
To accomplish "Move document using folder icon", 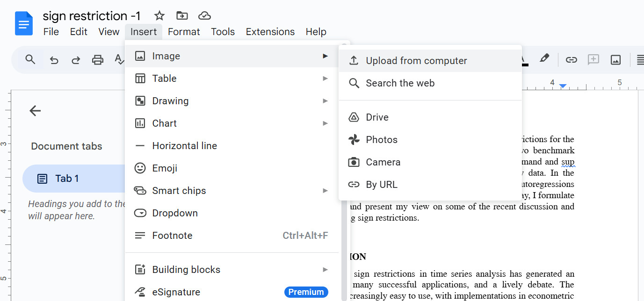I will coord(182,16).
